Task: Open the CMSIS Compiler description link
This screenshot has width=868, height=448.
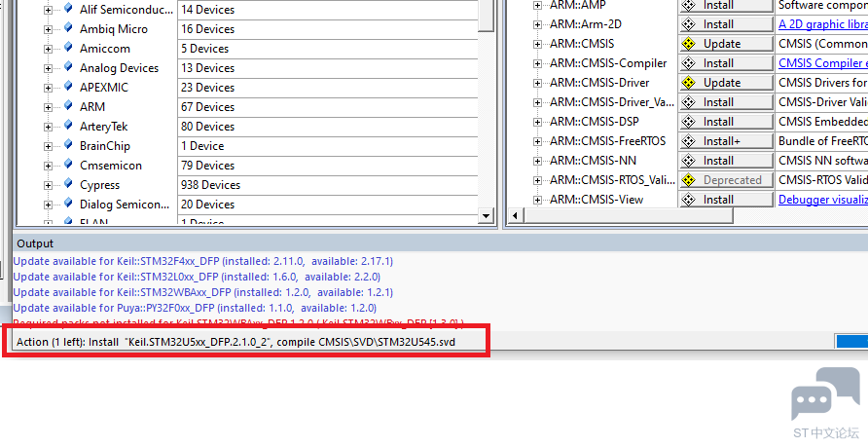Action: click(x=822, y=63)
